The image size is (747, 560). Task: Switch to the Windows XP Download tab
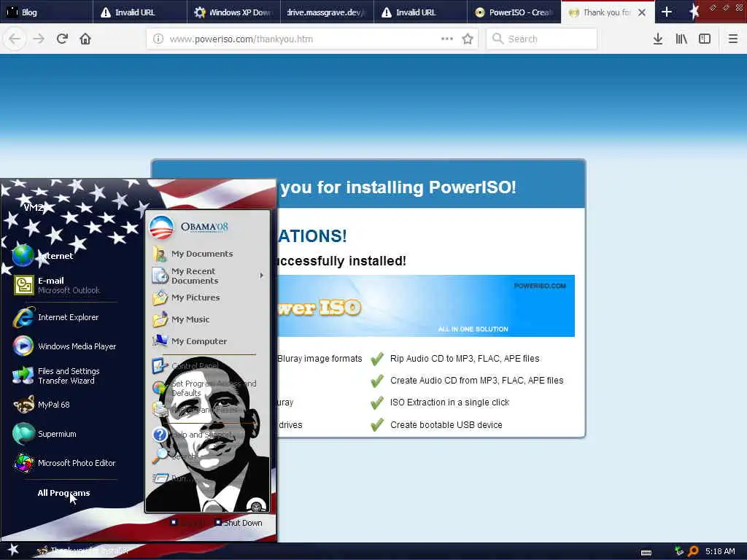234,12
